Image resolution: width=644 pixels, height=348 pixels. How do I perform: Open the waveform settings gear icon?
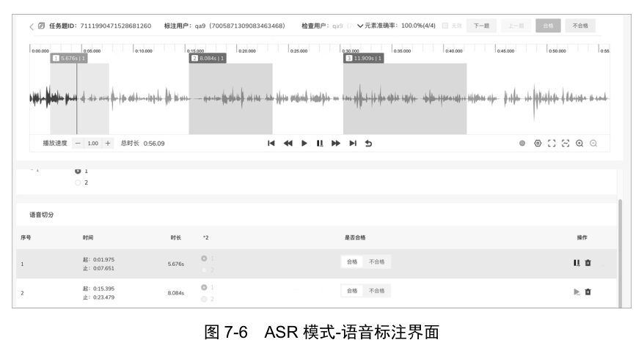[x=537, y=144]
